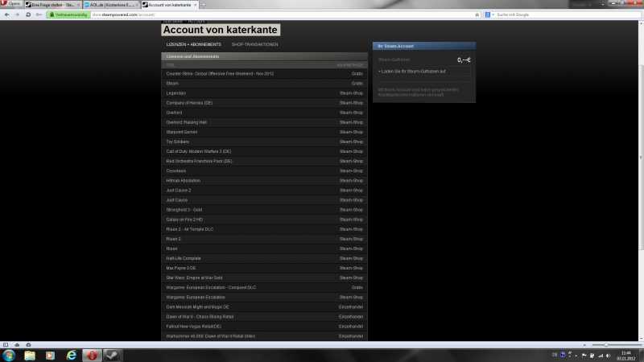644x362 pixels.
Task: Open the Steam client from the taskbar
Action: [112, 356]
